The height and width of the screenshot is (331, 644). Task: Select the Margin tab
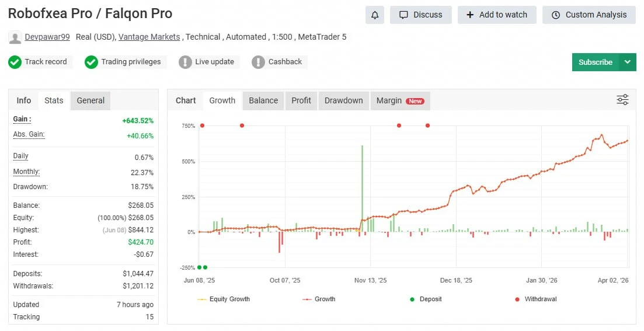coord(400,100)
